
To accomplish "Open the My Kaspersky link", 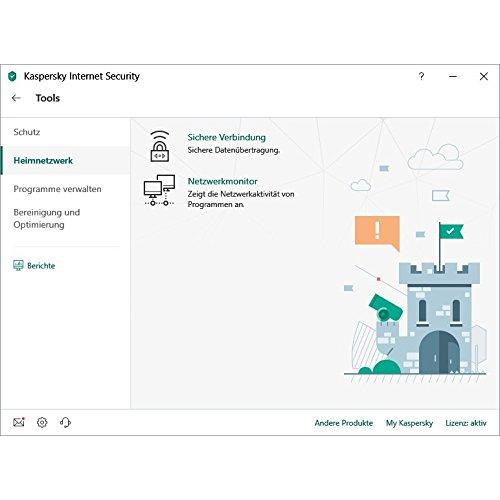I will tap(409, 423).
